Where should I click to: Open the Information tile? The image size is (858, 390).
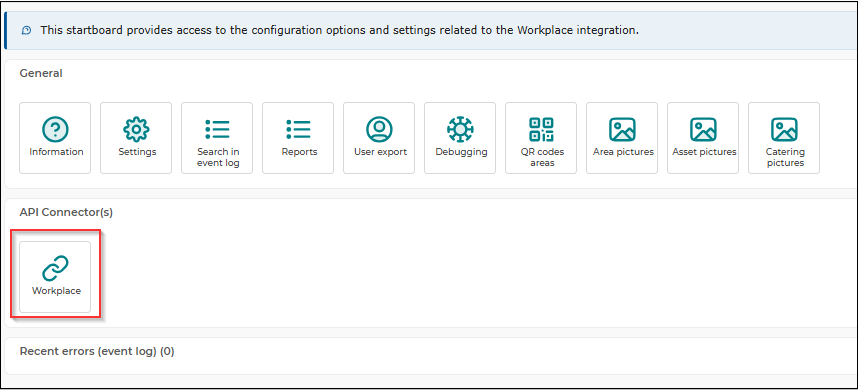tap(55, 138)
